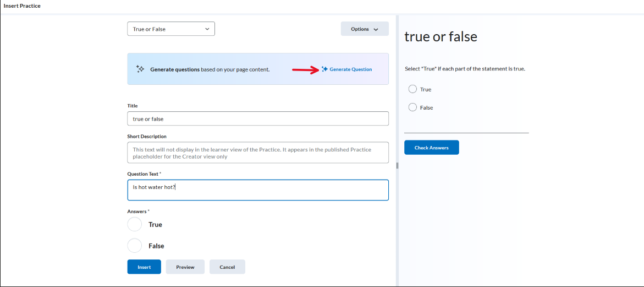Screen dimensions: 644x287
Task: Click the Preview button
Action: click(x=185, y=267)
